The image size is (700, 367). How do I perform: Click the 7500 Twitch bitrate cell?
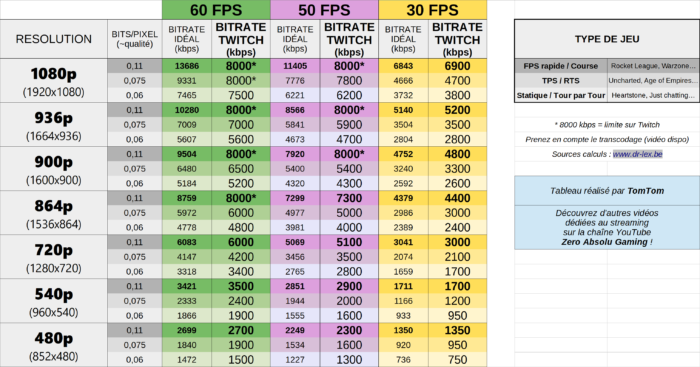pos(241,95)
